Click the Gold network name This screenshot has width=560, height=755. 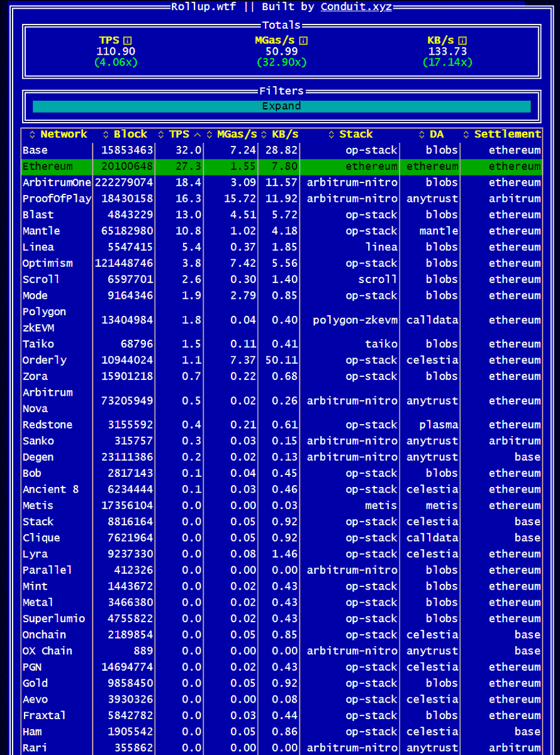(35, 683)
